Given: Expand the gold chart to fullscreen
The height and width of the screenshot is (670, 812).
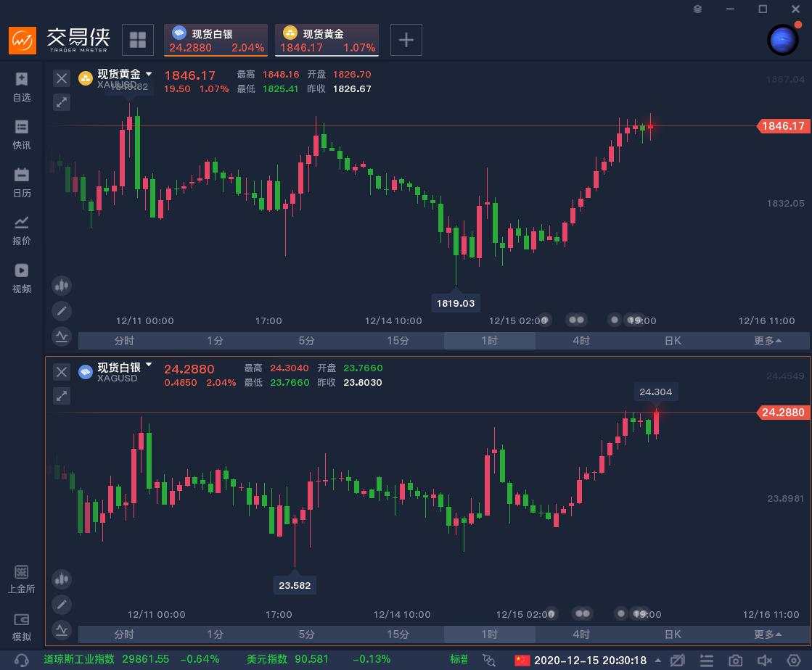Looking at the screenshot, I should pos(62,102).
